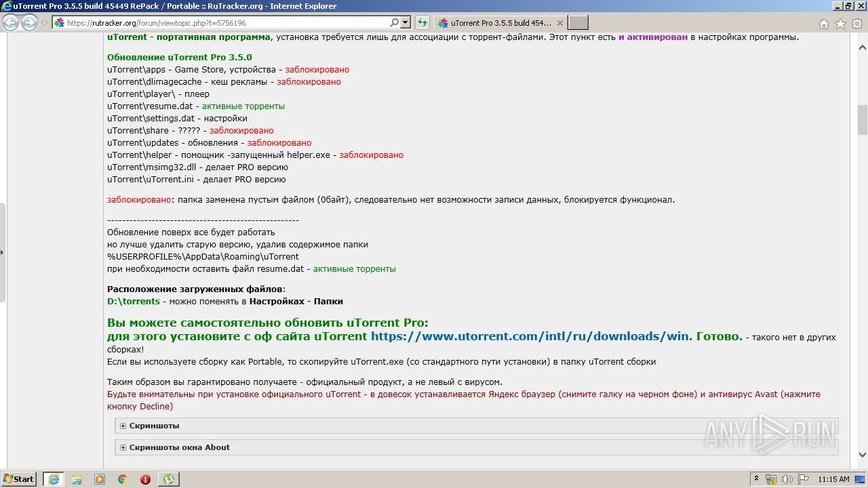Image resolution: width=868 pixels, height=488 pixels.
Task: Click the heading Вы можете самостоятельно обновить uTorrent Pro
Action: [x=268, y=323]
